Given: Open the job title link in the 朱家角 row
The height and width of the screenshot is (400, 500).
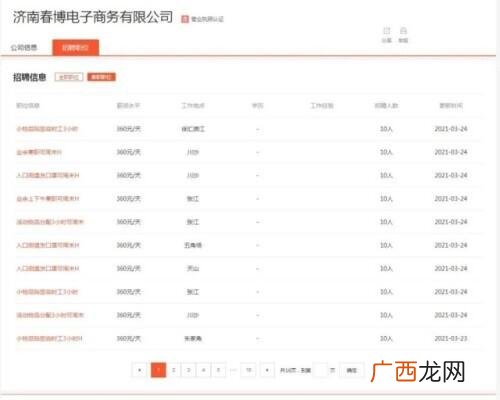Looking at the screenshot, I should coord(49,339).
